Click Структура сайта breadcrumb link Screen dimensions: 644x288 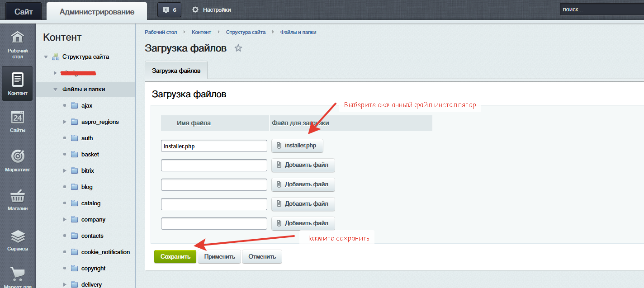(x=246, y=32)
